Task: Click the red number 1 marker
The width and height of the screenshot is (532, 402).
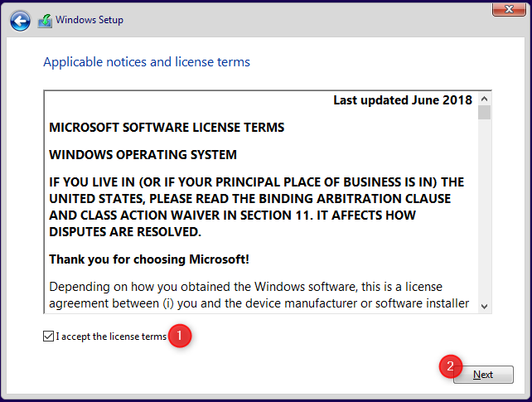Action: 180,336
